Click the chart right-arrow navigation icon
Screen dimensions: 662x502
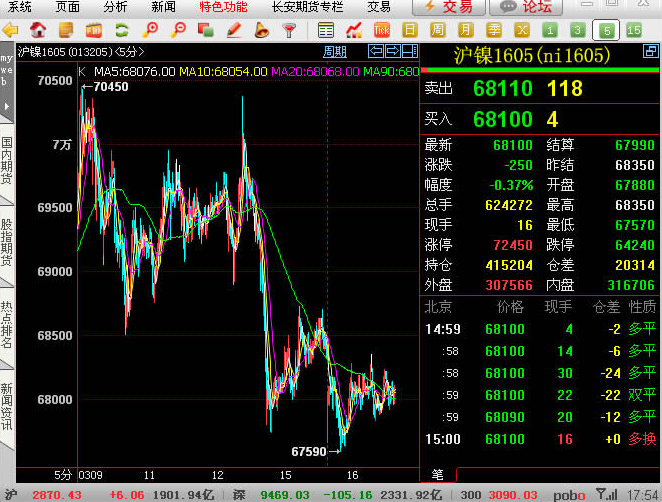[x=393, y=51]
